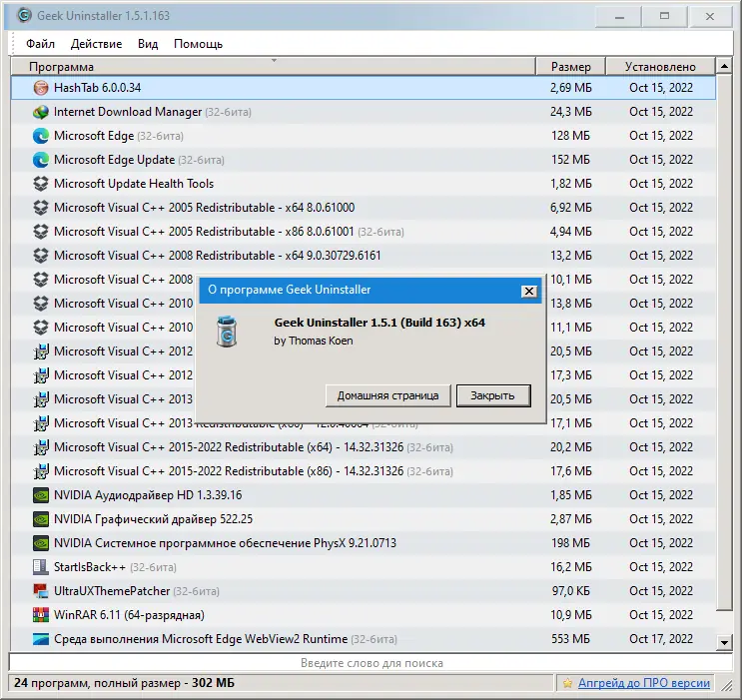
Task: Select NVIDIA Графический драйвер 522.25 row
Action: (363, 519)
